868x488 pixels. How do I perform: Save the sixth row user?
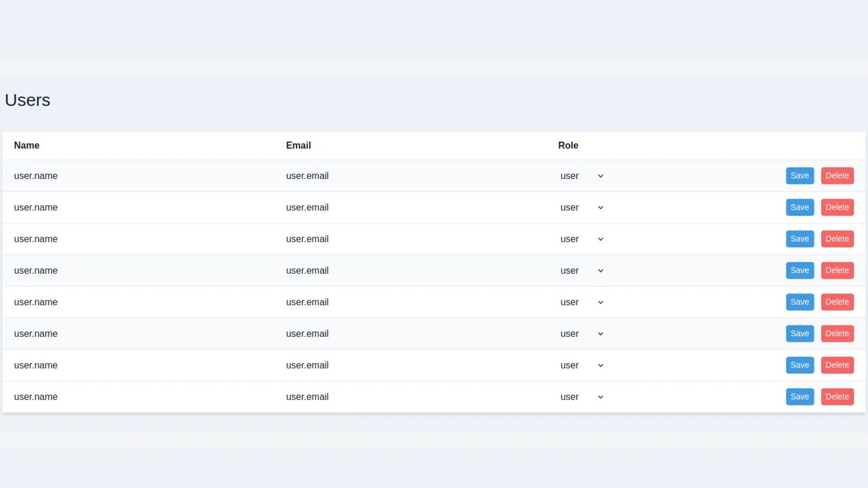point(800,333)
